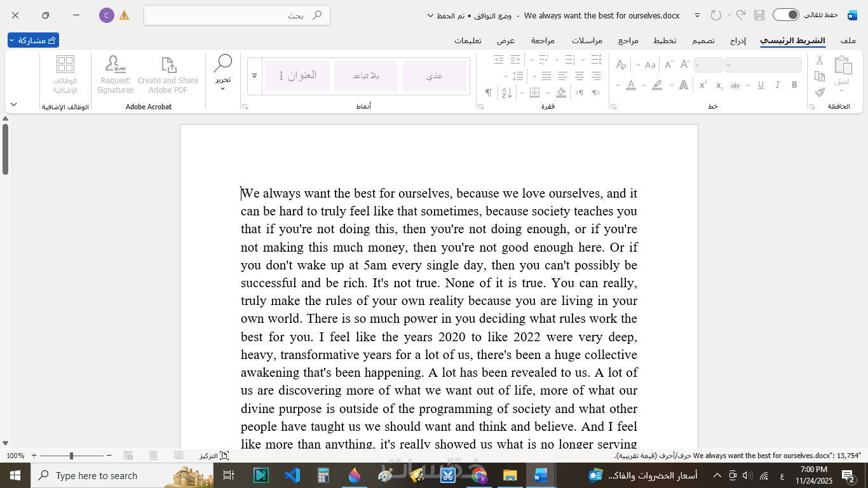This screenshot has width=868, height=488.
Task: Click the vertical scrollbar thumb
Action: coord(5,149)
